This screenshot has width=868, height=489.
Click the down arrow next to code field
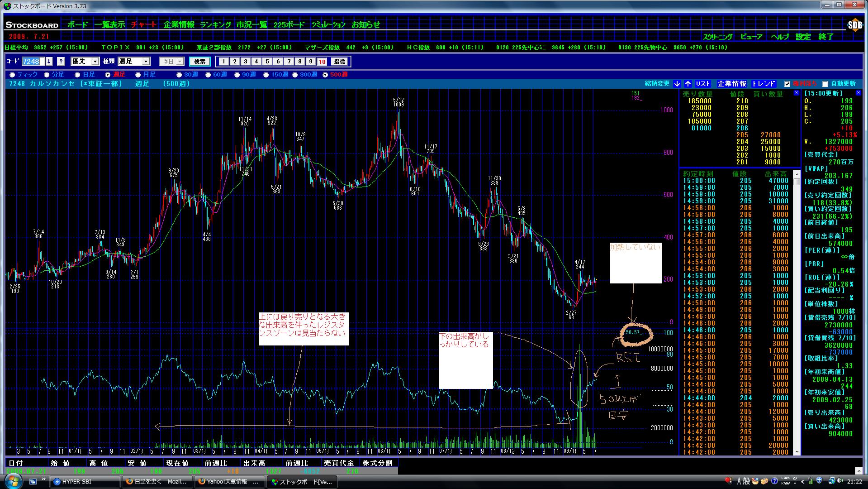click(49, 62)
